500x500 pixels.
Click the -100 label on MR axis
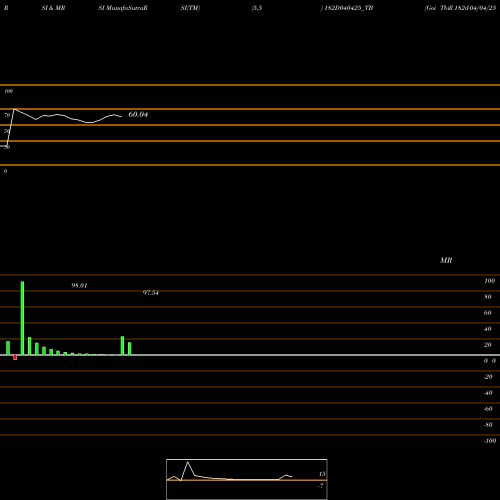[x=490, y=441]
